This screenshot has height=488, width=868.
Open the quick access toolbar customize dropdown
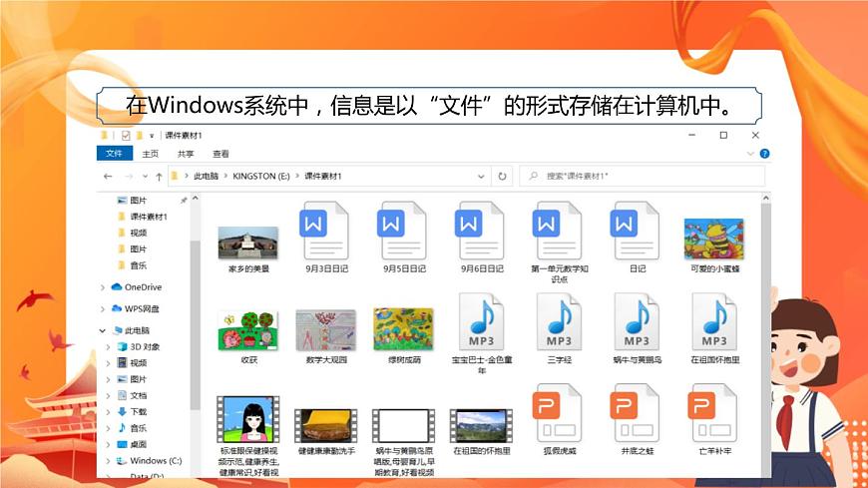pyautogui.click(x=151, y=136)
